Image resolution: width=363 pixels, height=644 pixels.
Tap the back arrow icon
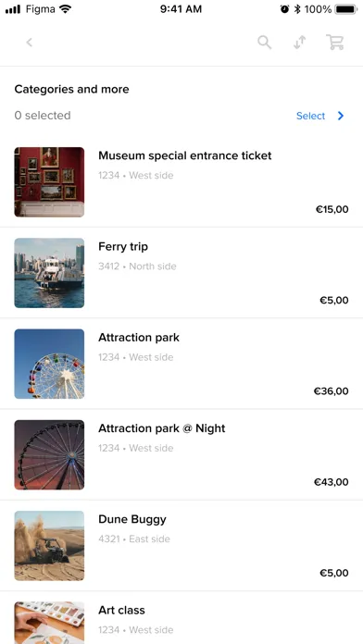(30, 42)
